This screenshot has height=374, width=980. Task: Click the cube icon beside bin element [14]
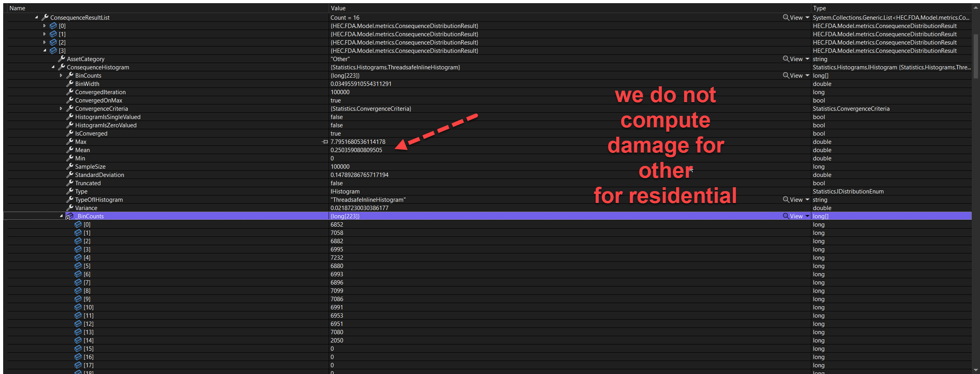tap(78, 340)
